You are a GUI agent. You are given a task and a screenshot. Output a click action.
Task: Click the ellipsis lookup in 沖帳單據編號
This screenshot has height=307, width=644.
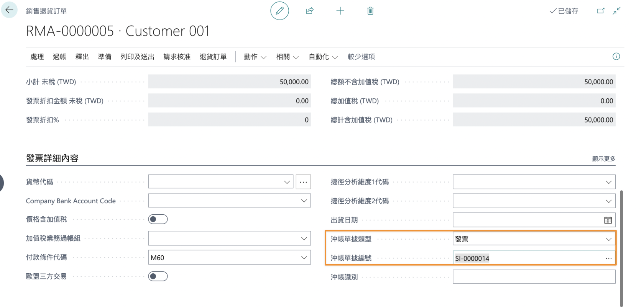click(x=609, y=258)
